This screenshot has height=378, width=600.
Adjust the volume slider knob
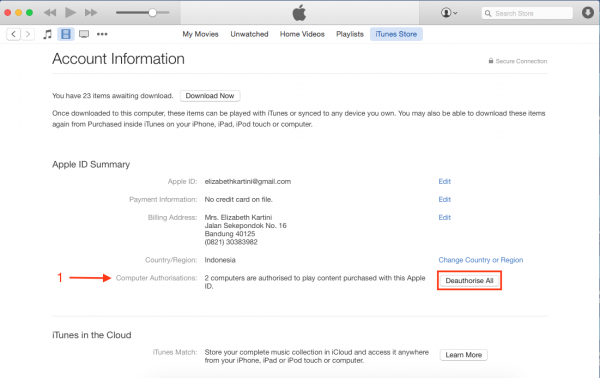152,13
